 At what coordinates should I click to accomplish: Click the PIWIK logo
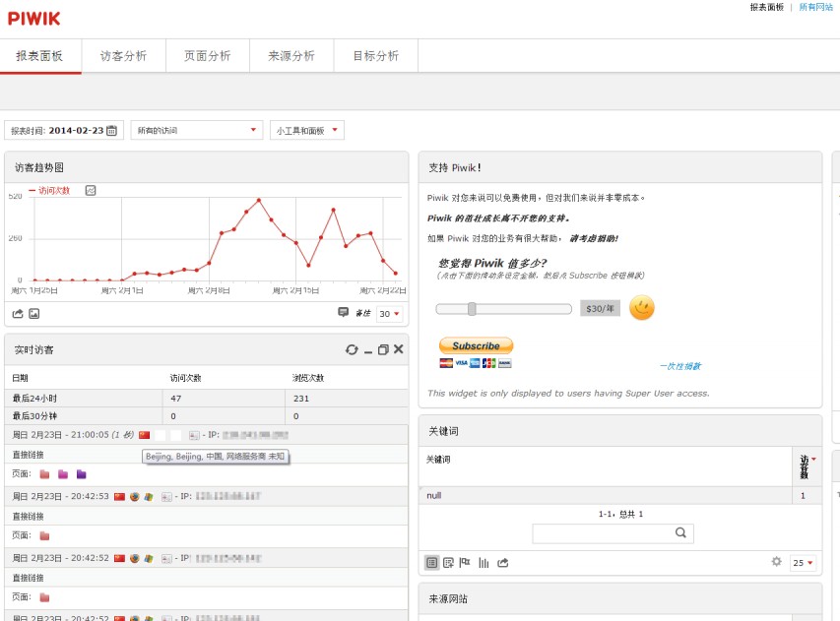tap(33, 18)
